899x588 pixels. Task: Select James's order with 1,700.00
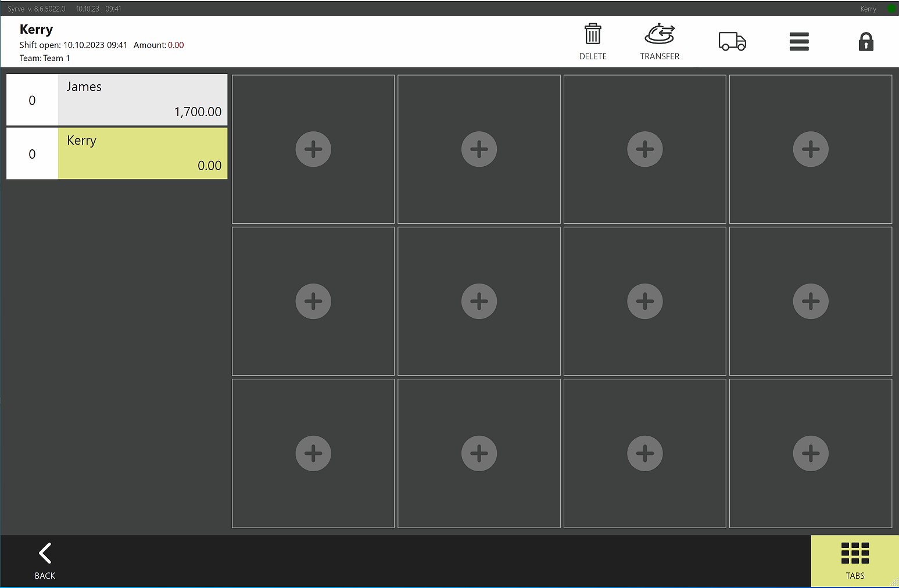(x=142, y=99)
